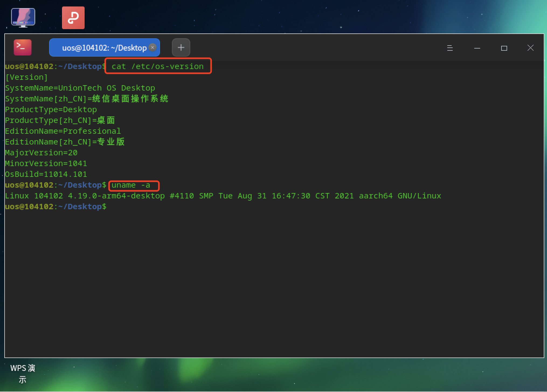Open the computer monitor desktop icon
This screenshot has width=547, height=392.
23,18
